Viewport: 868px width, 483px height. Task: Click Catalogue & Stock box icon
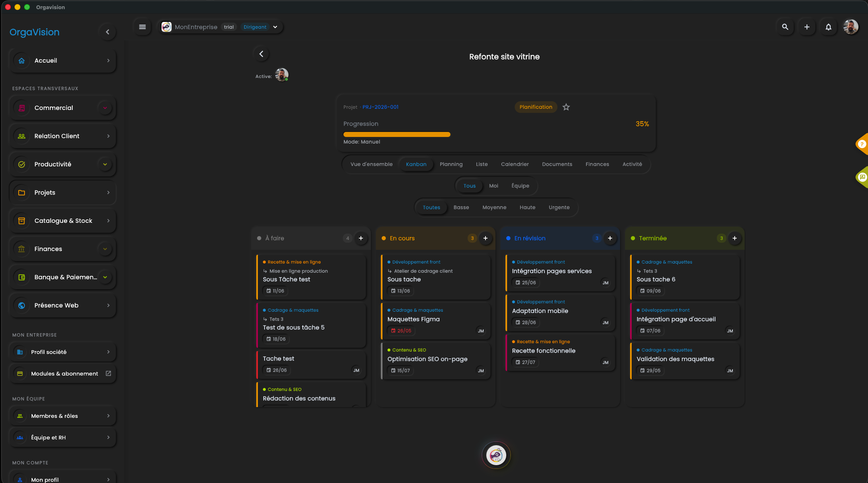pyautogui.click(x=22, y=221)
